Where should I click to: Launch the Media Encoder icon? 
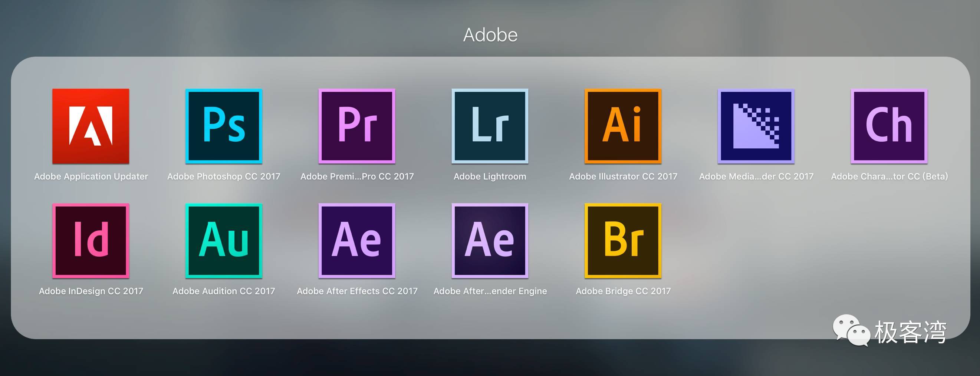(756, 126)
